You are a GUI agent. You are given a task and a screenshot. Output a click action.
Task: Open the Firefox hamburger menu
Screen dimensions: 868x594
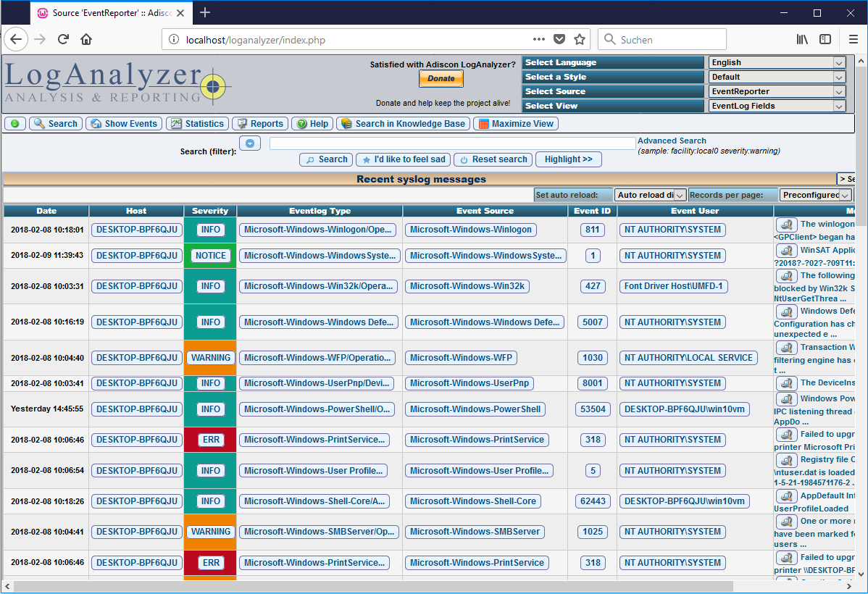click(853, 39)
